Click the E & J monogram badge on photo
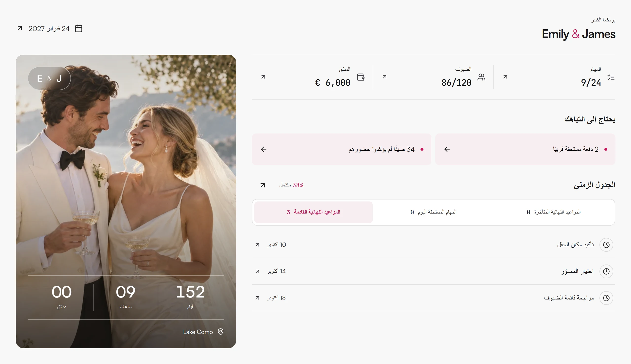631x364 pixels. pos(49,78)
